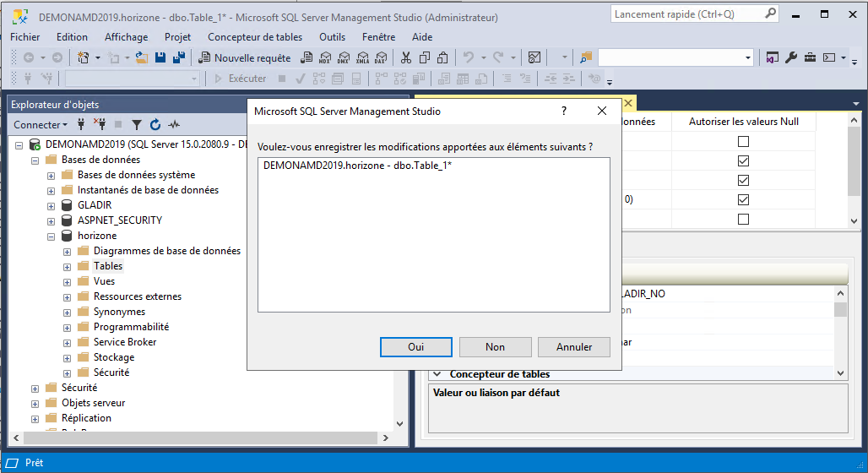Click the Object Explorer filter funnel icon
Screen dimensions: 868x473
pyautogui.click(x=137, y=125)
